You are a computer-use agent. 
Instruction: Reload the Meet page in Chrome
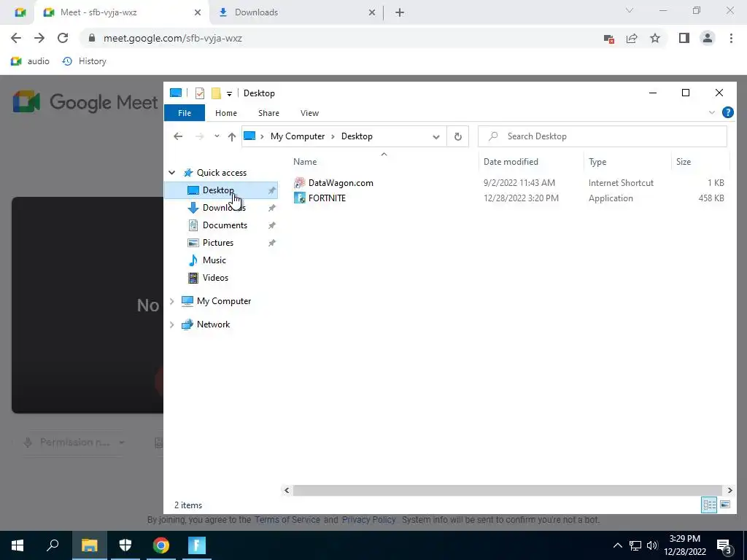63,38
